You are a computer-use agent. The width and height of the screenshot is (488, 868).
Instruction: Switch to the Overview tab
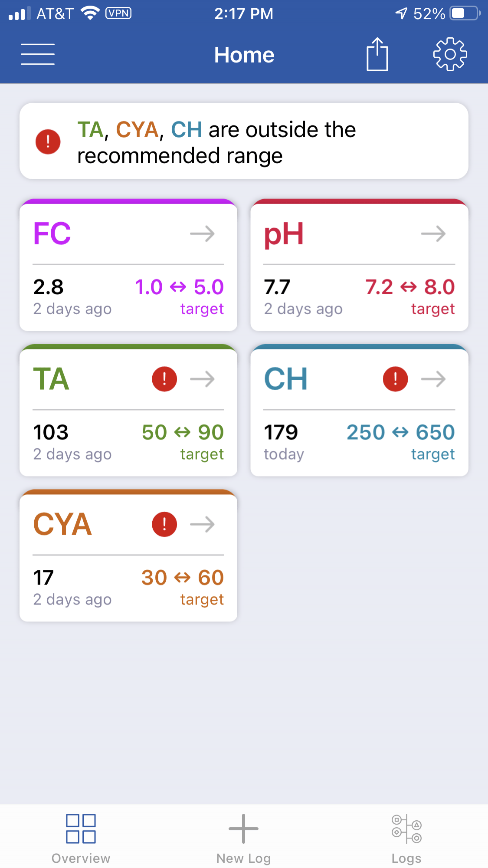81,839
